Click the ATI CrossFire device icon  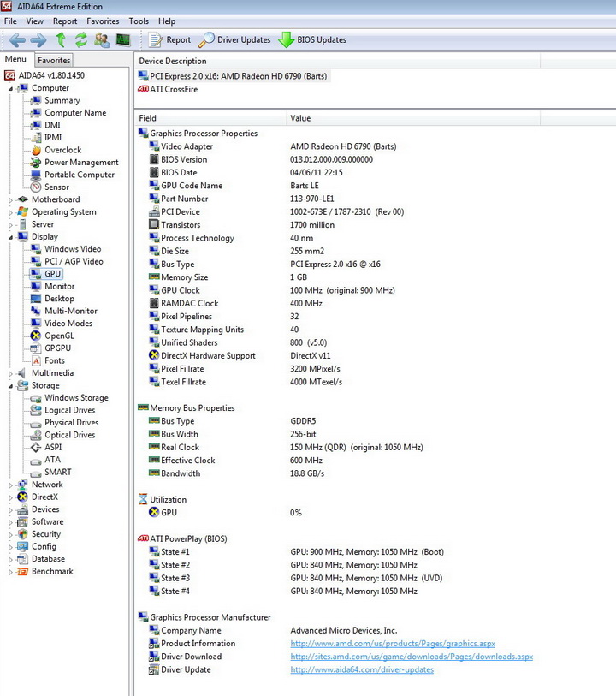point(143,89)
